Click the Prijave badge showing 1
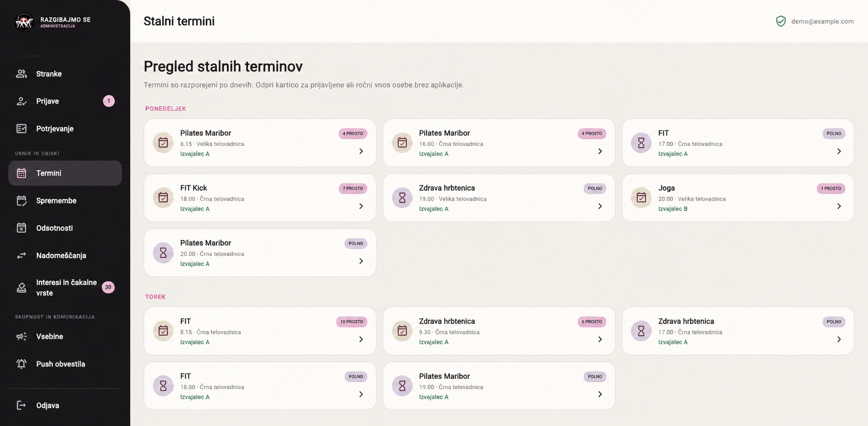Image resolution: width=868 pixels, height=426 pixels. pyautogui.click(x=109, y=101)
